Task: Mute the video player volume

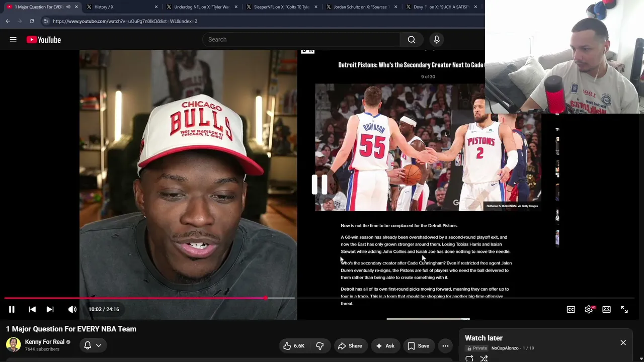Action: (72, 309)
